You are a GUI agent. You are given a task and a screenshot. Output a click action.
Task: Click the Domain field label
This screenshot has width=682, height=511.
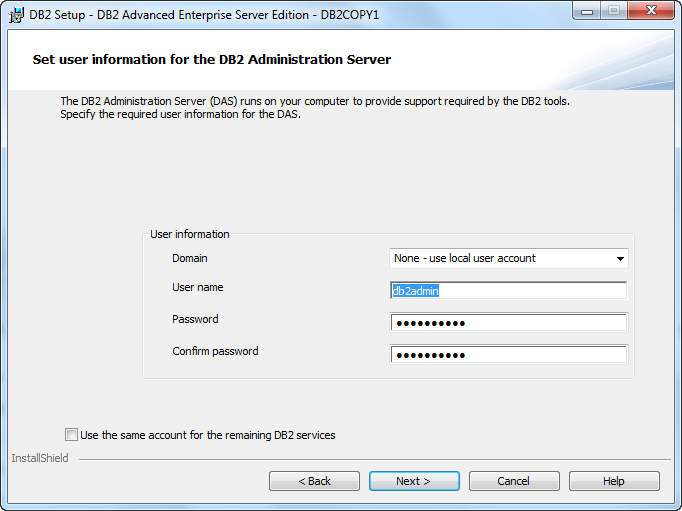click(x=190, y=258)
